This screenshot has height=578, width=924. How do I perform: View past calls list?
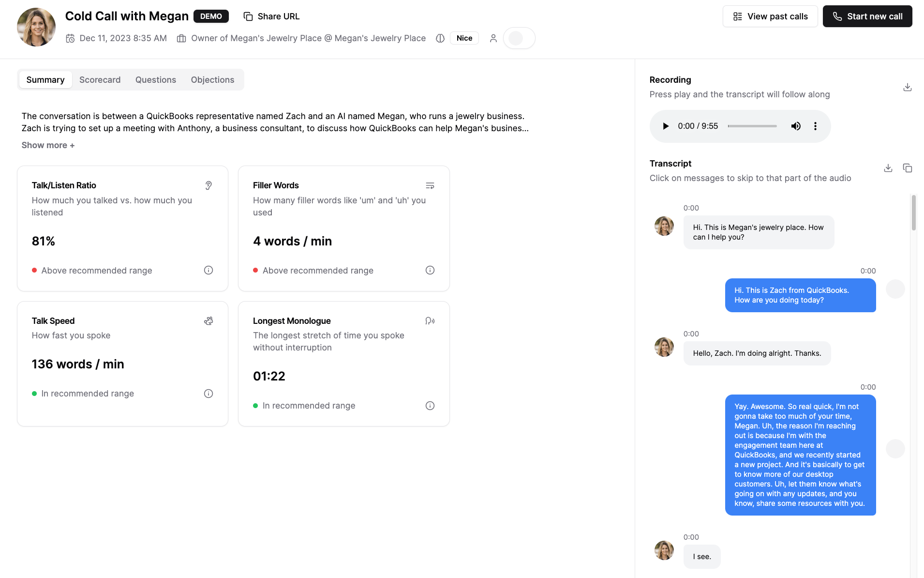(770, 16)
